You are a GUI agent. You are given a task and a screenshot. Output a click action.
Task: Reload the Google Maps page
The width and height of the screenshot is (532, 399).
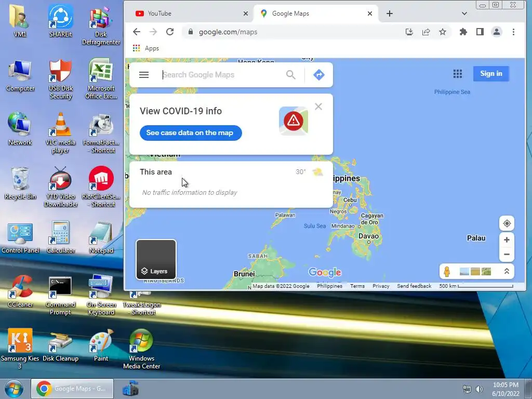click(170, 32)
